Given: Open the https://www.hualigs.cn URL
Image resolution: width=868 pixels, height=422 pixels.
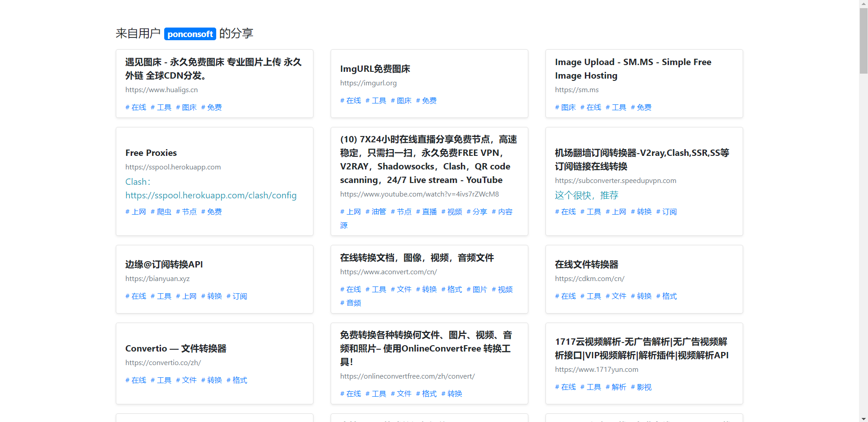Looking at the screenshot, I should [x=161, y=89].
